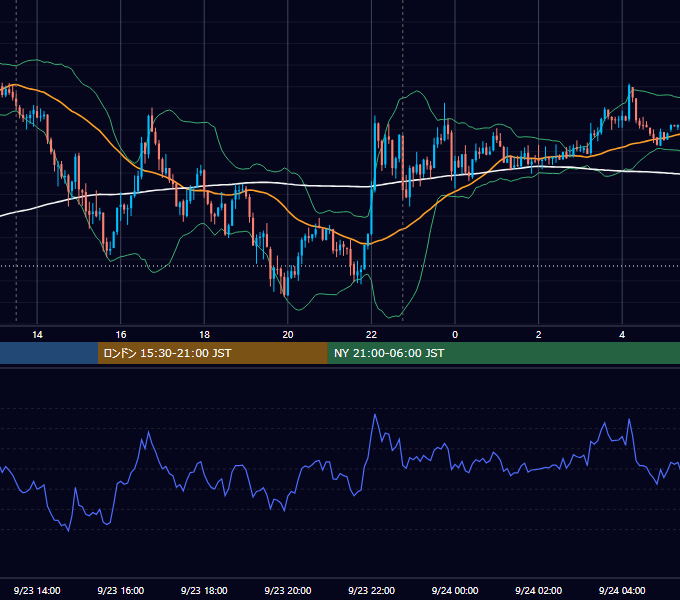Click the 9/23 22:00 label on the lower time axis
The height and width of the screenshot is (600, 680).
point(371,590)
